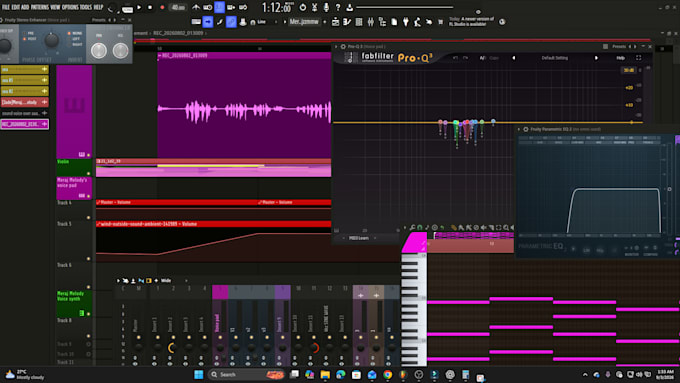Image resolution: width=680 pixels, height=383 pixels.
Task: Click the left white volume knob in Stereo Enhancer
Action: click(99, 51)
